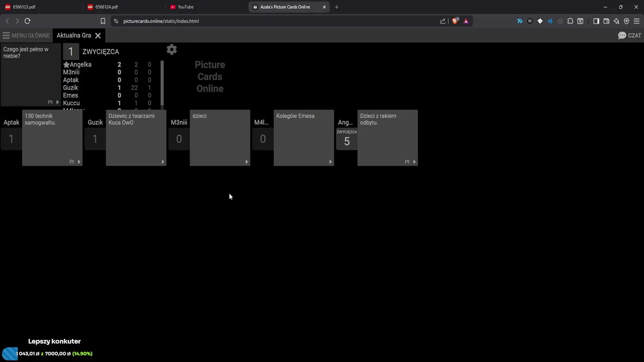This screenshot has width=644, height=362.
Task: Select the winning 'Dzieci z rakiem odbytu.' card
Action: [x=388, y=138]
